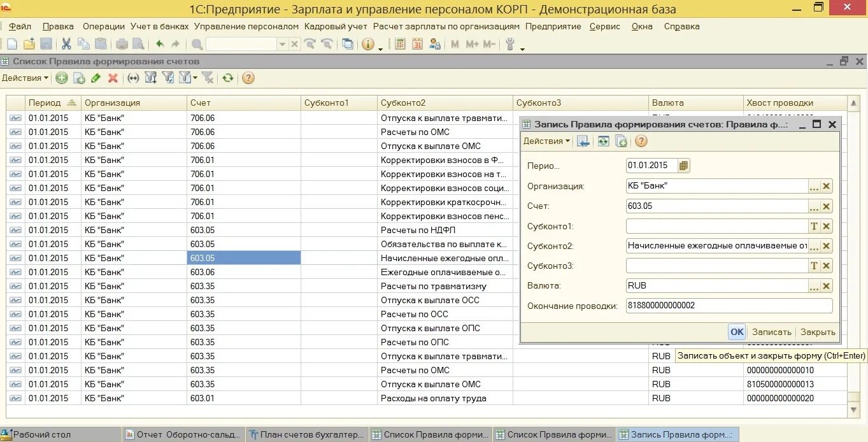Click the reread icon in the record dialog toolbar

coord(603,141)
